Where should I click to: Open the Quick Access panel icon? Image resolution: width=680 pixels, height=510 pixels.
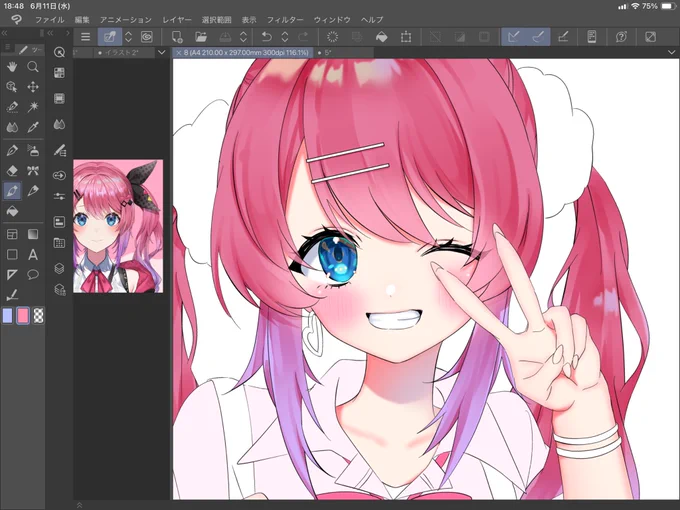59,52
